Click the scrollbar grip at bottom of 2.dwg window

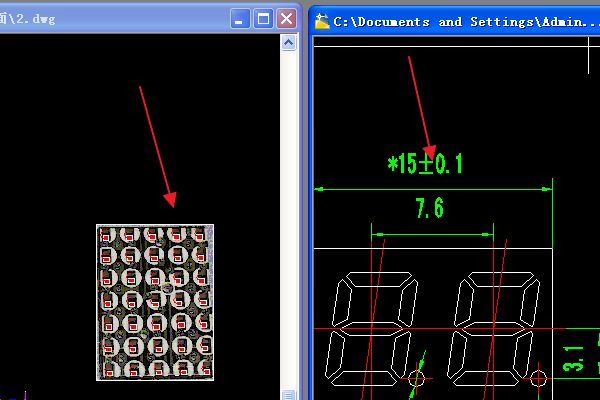point(289,395)
